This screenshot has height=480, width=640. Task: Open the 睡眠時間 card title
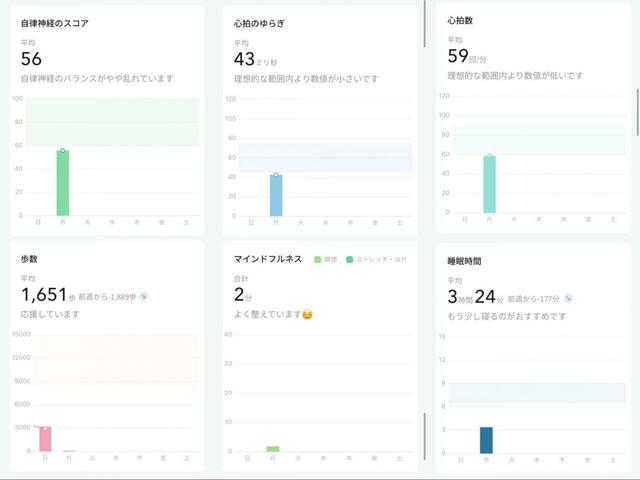tap(464, 261)
